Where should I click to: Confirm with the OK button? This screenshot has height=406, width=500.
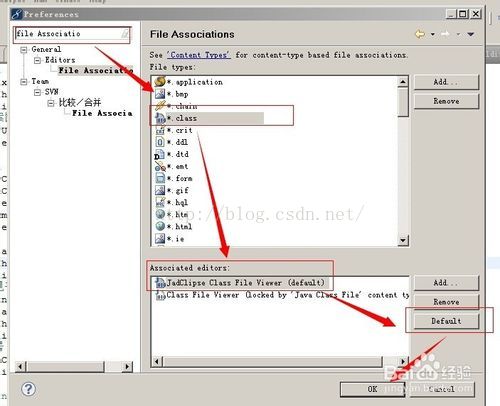coord(372,389)
